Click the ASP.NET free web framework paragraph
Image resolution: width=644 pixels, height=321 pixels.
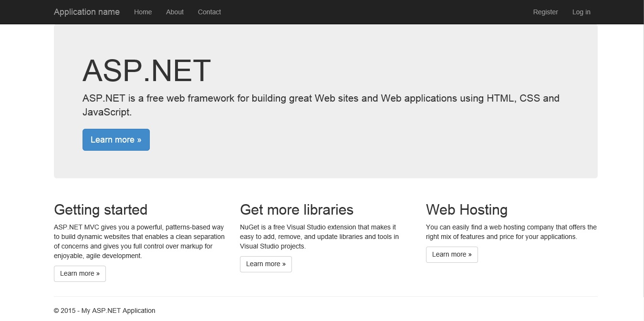[321, 105]
